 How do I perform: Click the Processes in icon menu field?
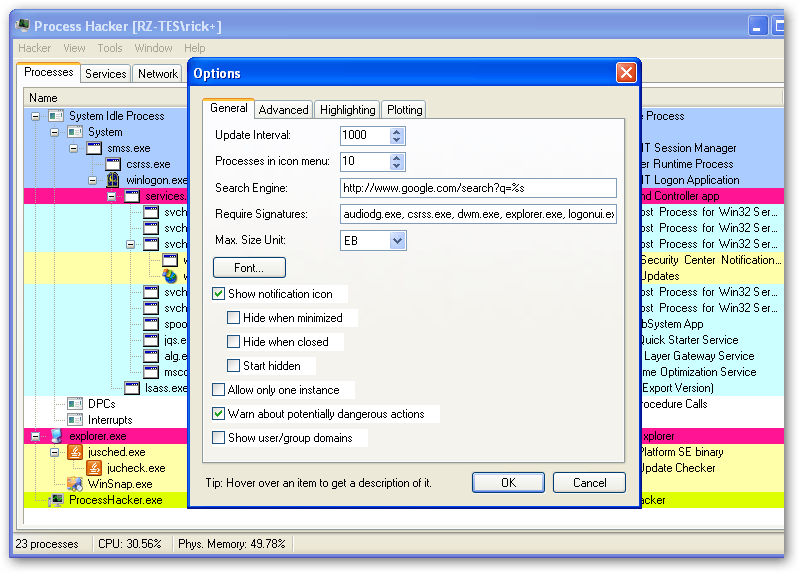[x=365, y=161]
